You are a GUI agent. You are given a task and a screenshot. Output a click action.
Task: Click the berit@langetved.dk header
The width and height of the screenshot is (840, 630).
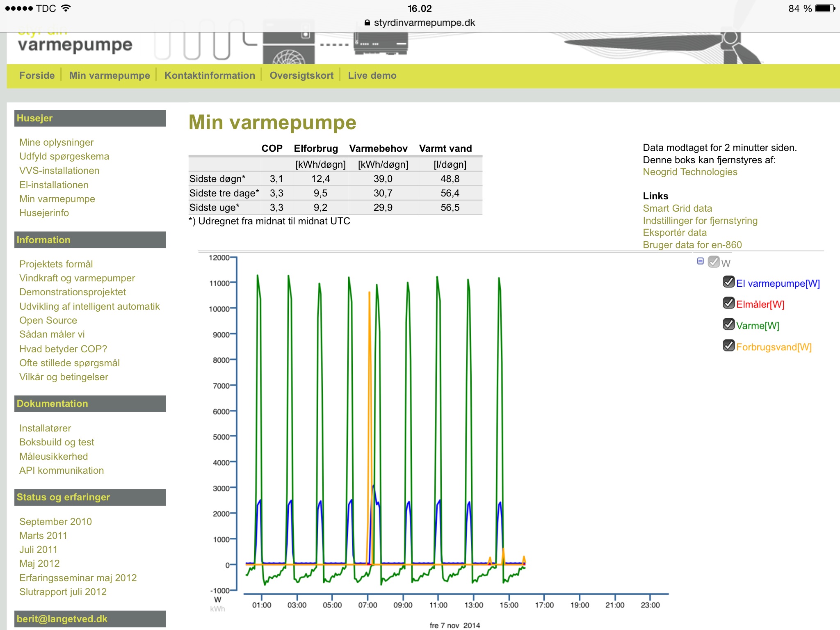click(x=90, y=619)
